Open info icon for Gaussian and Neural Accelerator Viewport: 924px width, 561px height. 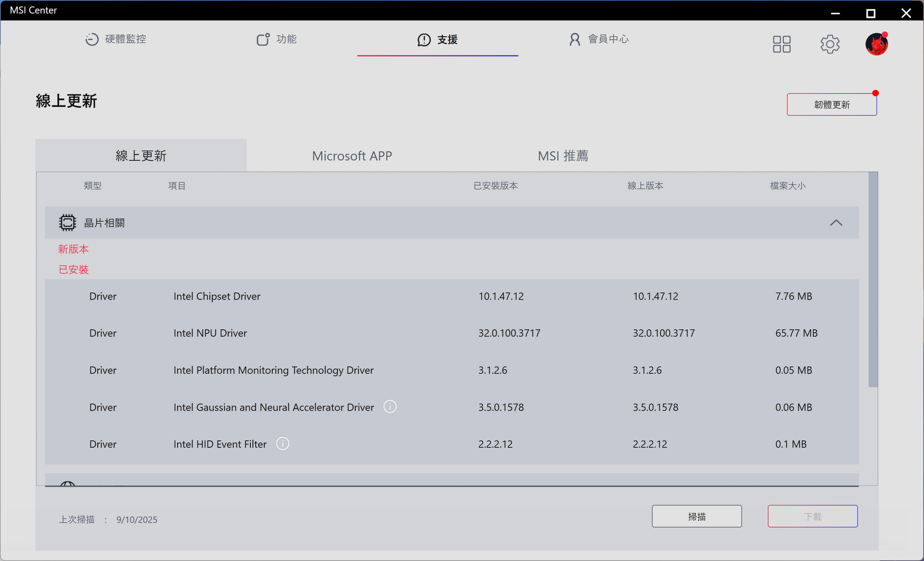(390, 407)
